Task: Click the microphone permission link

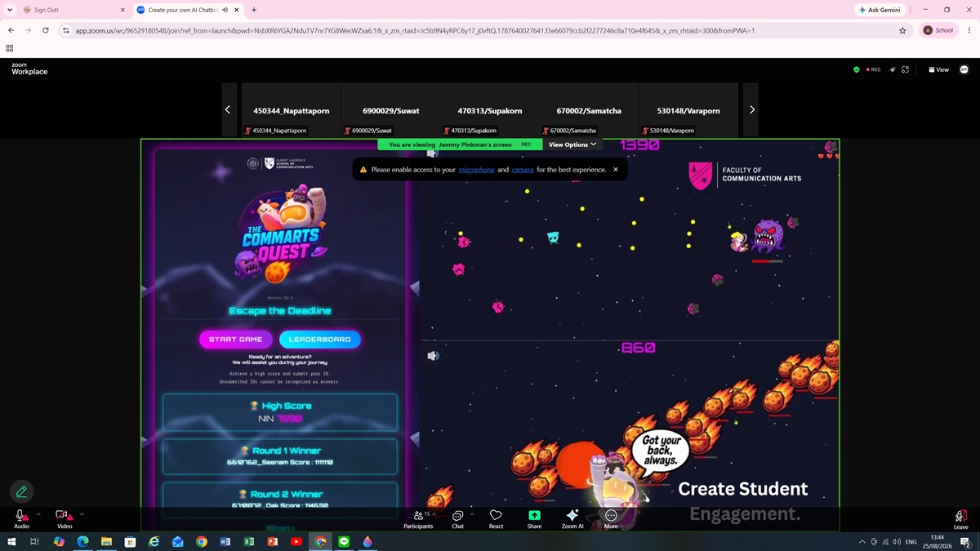Action: tap(476, 170)
